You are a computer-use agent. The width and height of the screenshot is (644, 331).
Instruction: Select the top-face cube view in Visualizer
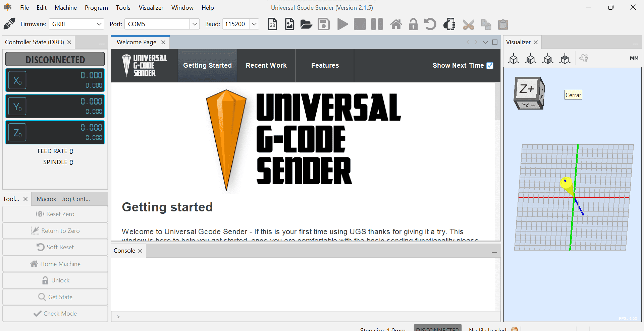pyautogui.click(x=565, y=58)
